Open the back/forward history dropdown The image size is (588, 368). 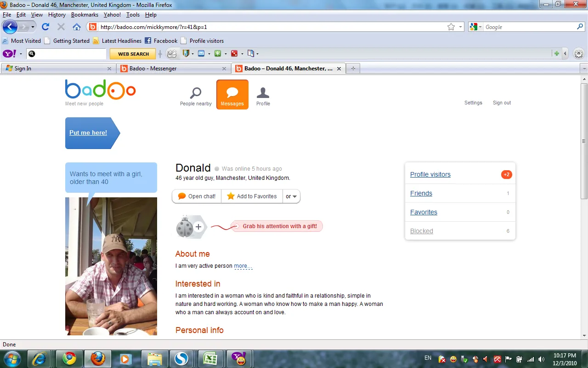pos(33,27)
